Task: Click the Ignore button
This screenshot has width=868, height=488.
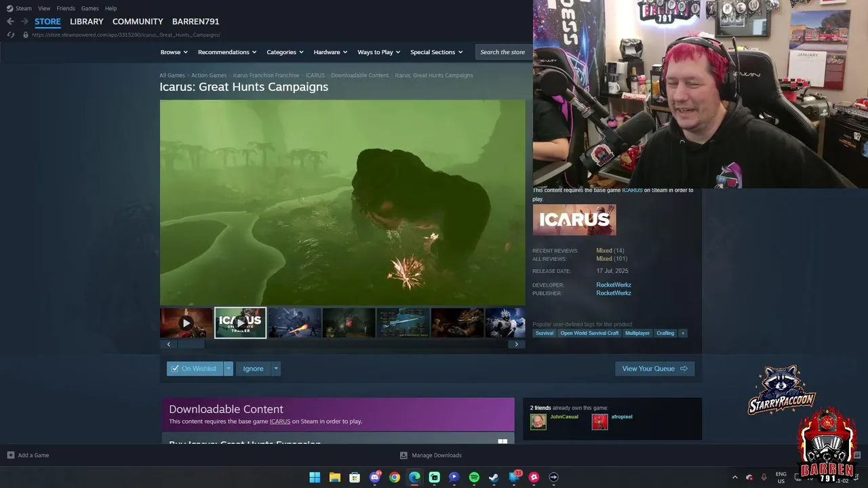Action: coord(253,369)
